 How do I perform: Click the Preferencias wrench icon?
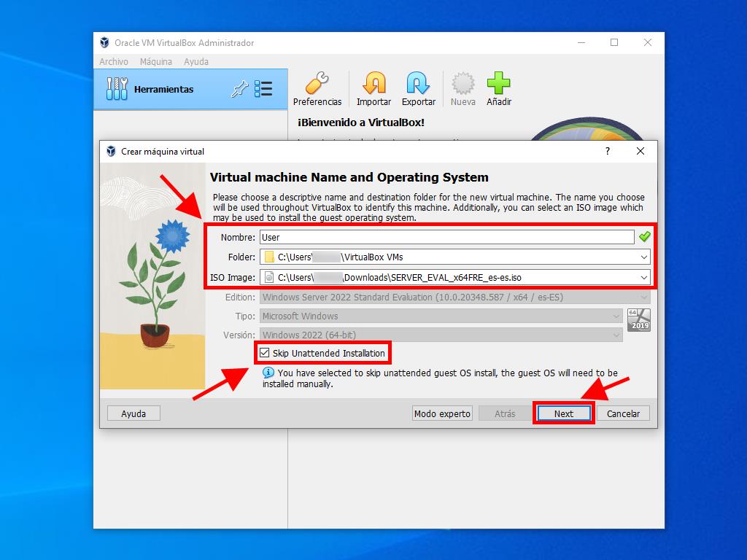coord(317,84)
